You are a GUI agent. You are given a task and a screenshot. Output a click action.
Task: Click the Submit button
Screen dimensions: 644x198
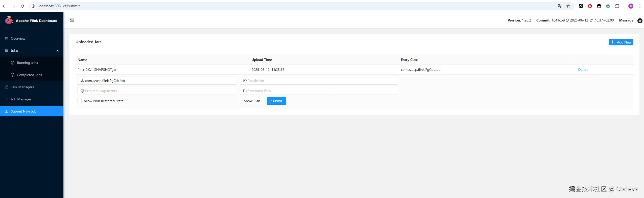276,101
